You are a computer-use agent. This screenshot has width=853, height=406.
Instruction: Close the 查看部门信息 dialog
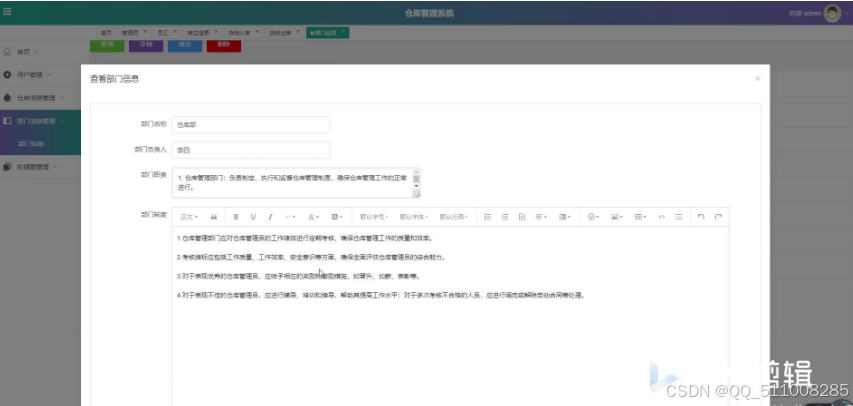pyautogui.click(x=757, y=79)
